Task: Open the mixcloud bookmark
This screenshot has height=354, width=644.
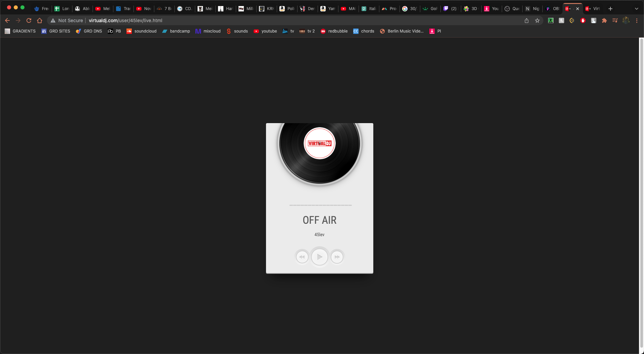Action: coord(208,31)
